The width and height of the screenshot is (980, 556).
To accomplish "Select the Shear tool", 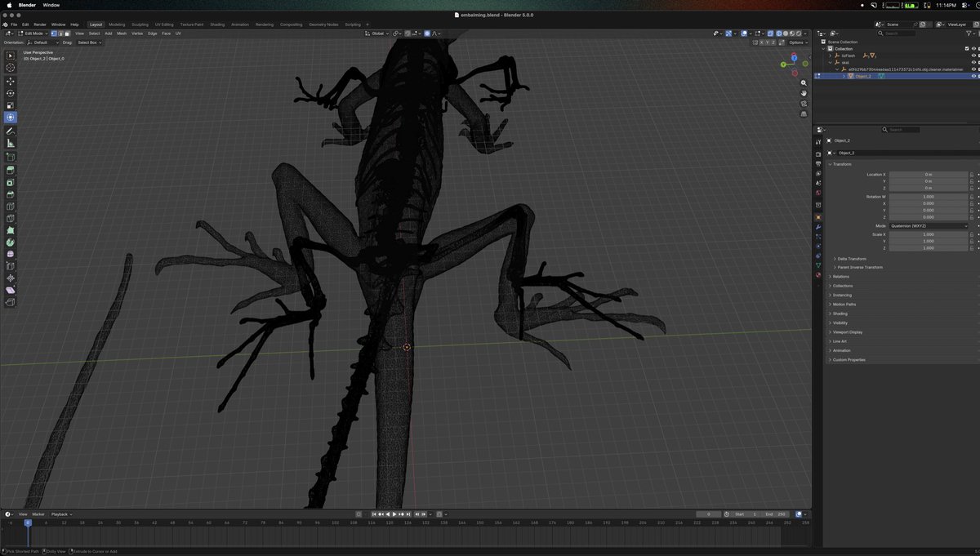I will [11, 291].
